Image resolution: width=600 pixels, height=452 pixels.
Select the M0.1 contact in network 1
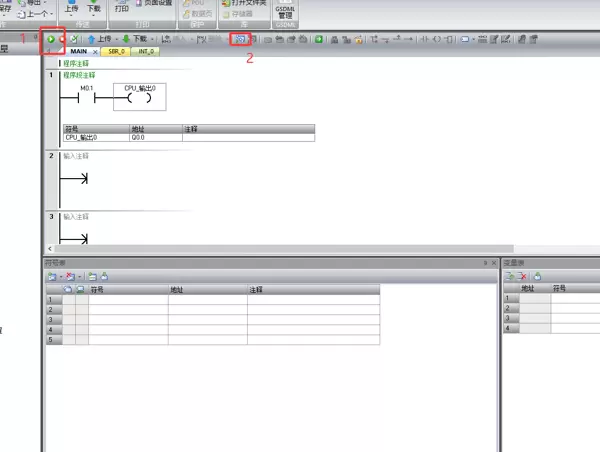(x=86, y=98)
